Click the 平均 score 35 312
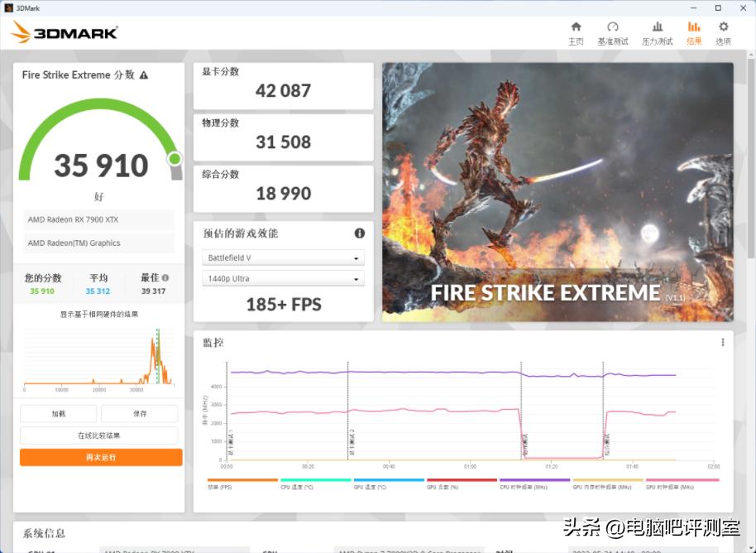Screen dimensions: 756x553 (98, 291)
